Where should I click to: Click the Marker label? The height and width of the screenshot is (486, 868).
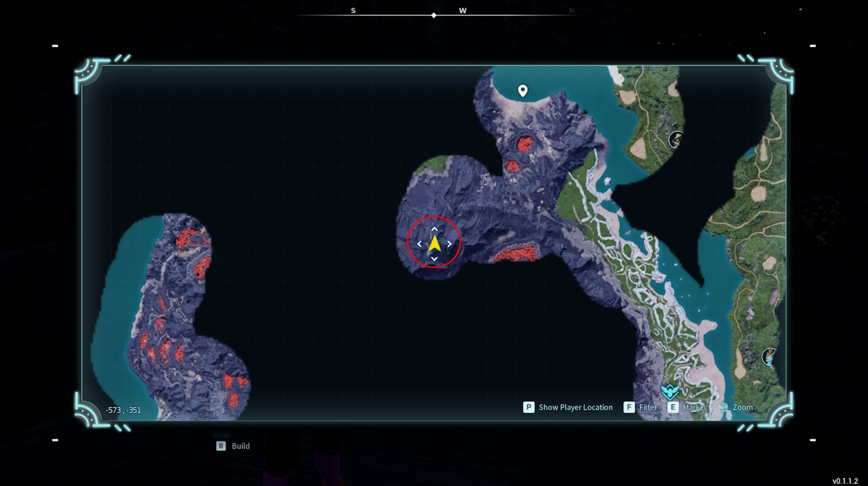pos(694,408)
